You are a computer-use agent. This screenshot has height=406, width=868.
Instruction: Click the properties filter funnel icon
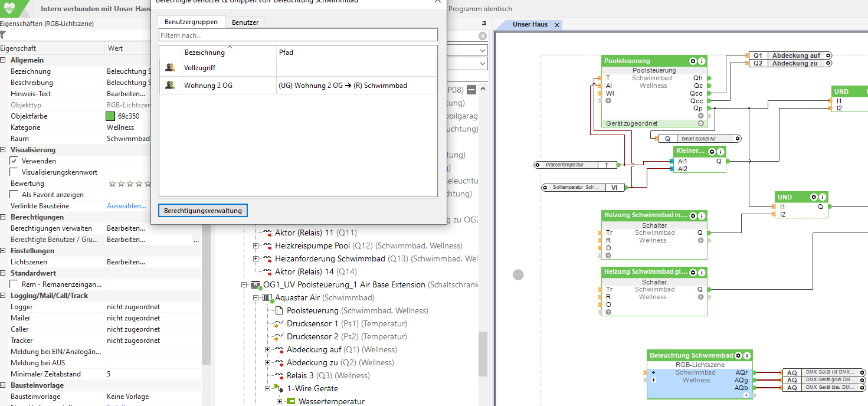(x=3, y=35)
